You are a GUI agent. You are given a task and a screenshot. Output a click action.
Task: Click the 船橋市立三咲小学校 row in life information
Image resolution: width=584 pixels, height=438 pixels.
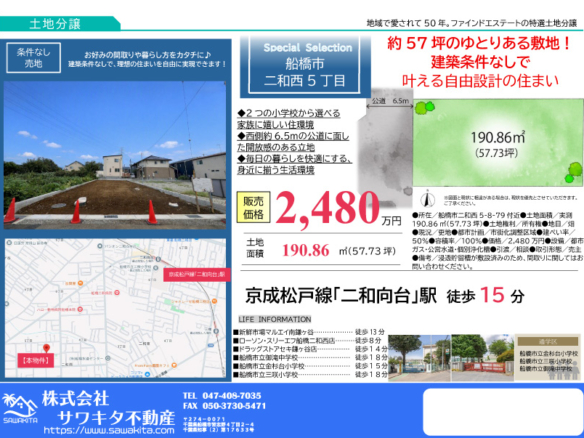(x=310, y=375)
